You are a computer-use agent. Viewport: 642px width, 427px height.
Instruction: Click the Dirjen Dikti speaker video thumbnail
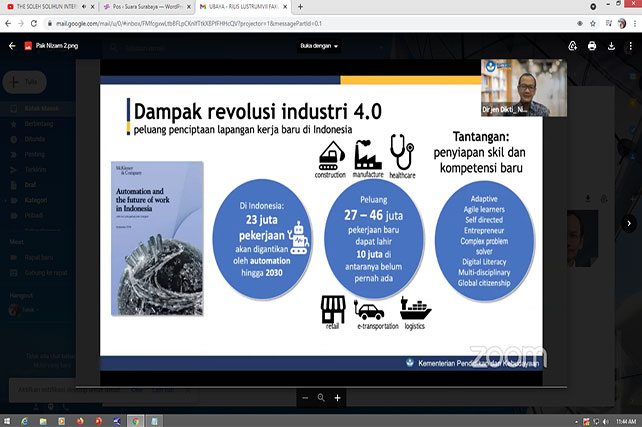(x=524, y=88)
